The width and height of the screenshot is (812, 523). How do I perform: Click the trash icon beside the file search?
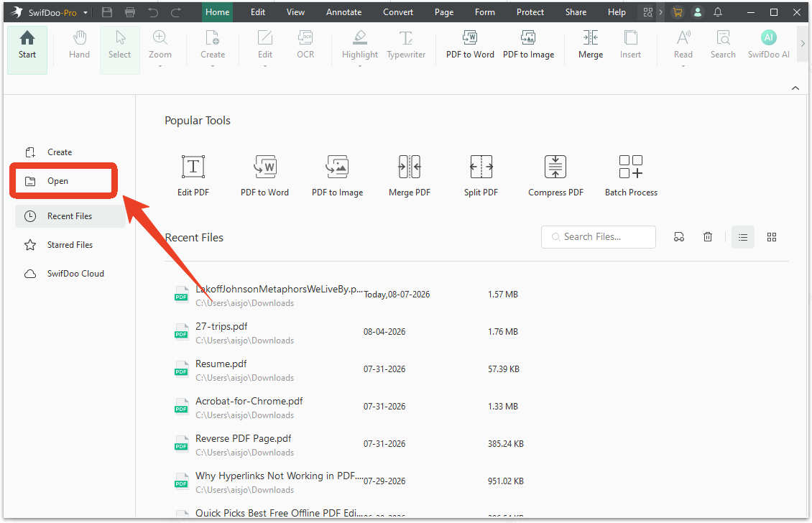point(707,237)
